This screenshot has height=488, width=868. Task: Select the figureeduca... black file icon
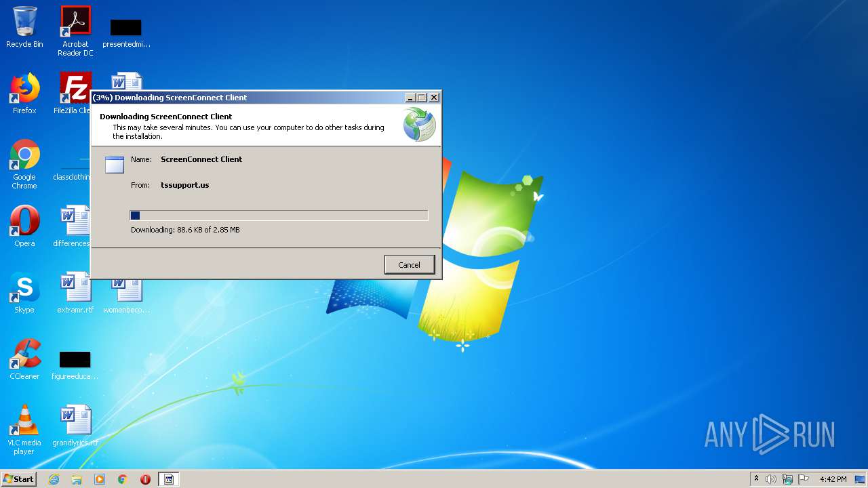75,366
